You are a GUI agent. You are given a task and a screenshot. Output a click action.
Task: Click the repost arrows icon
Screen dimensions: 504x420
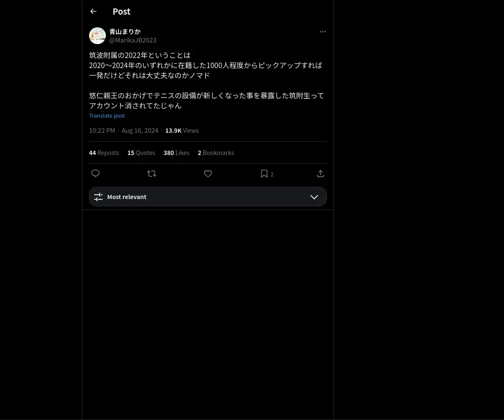152,173
